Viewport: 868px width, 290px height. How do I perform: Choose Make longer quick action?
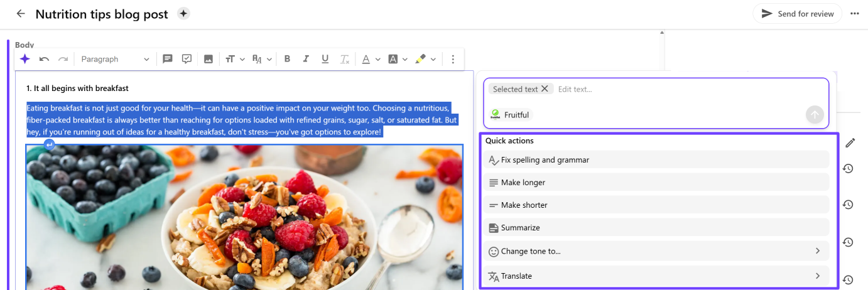pyautogui.click(x=656, y=182)
